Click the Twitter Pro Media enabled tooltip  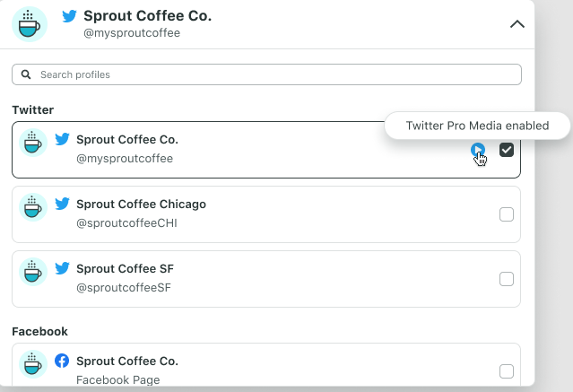477,126
